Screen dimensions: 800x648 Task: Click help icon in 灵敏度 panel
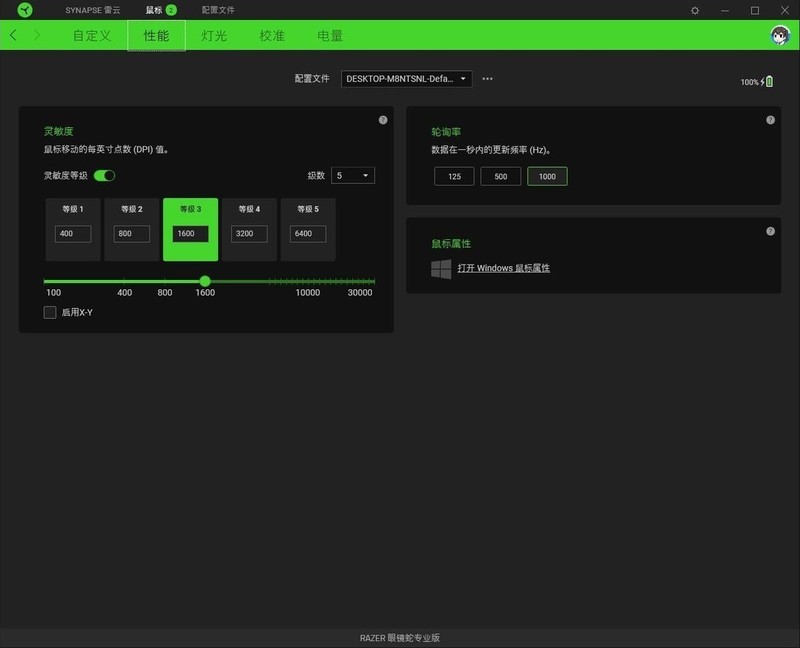[383, 120]
